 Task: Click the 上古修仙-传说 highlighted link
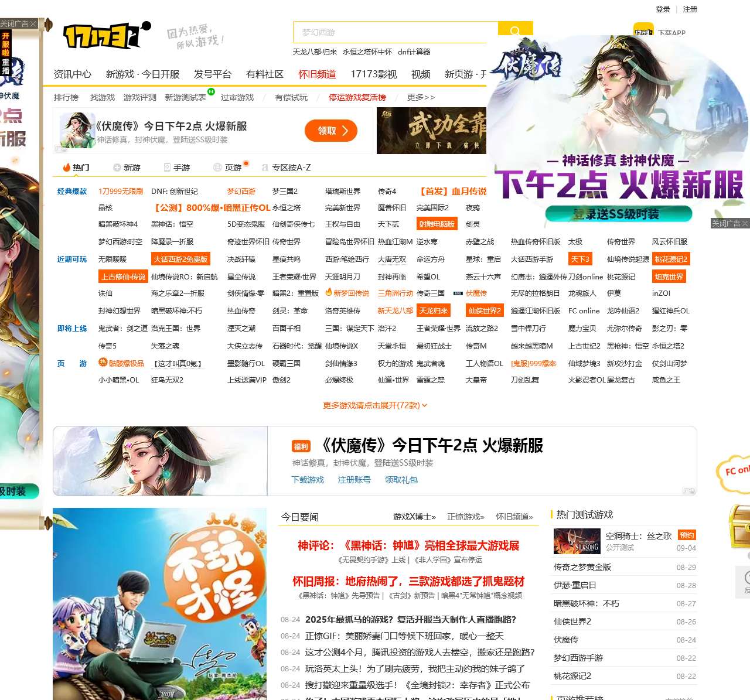click(x=123, y=277)
